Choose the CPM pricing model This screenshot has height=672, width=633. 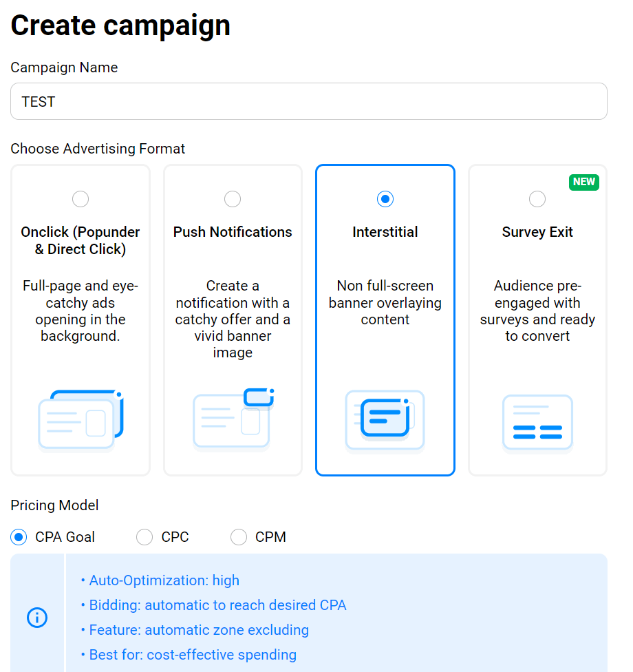[239, 537]
